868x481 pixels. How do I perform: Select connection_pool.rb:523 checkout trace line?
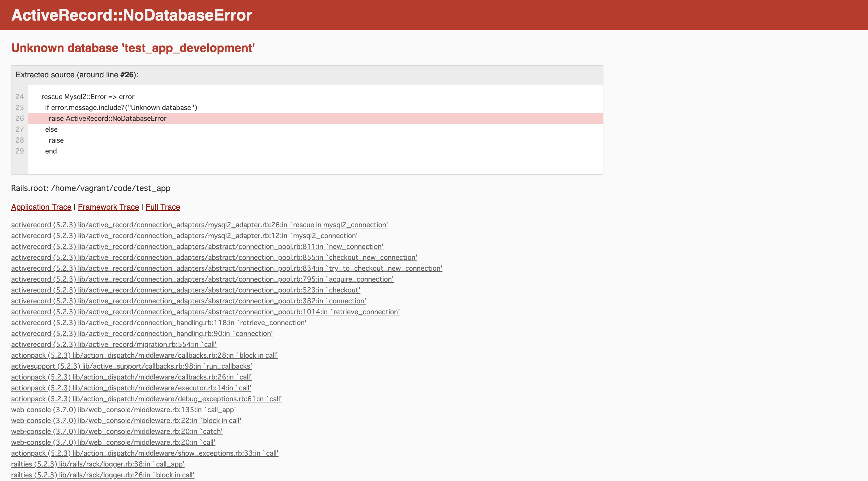(185, 290)
